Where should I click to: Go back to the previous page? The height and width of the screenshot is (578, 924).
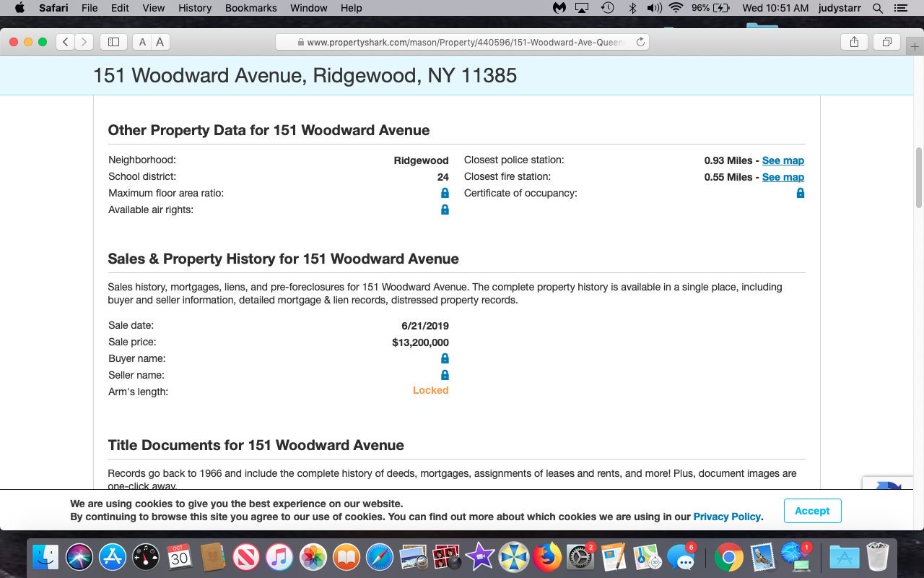(66, 42)
